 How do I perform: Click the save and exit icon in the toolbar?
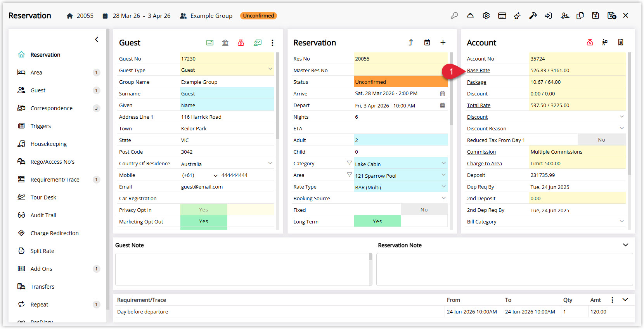[612, 16]
